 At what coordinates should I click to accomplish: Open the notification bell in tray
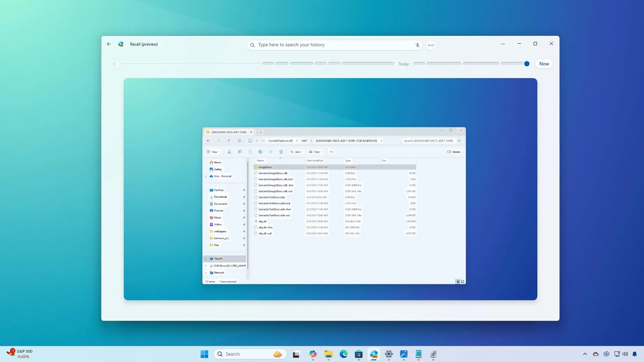pos(635,354)
